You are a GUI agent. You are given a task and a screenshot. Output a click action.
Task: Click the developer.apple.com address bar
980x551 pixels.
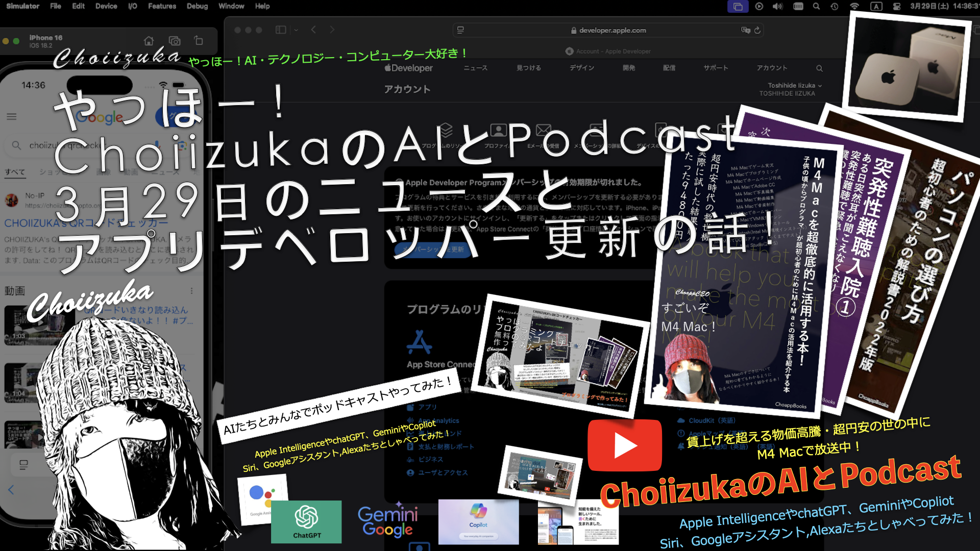pyautogui.click(x=609, y=30)
